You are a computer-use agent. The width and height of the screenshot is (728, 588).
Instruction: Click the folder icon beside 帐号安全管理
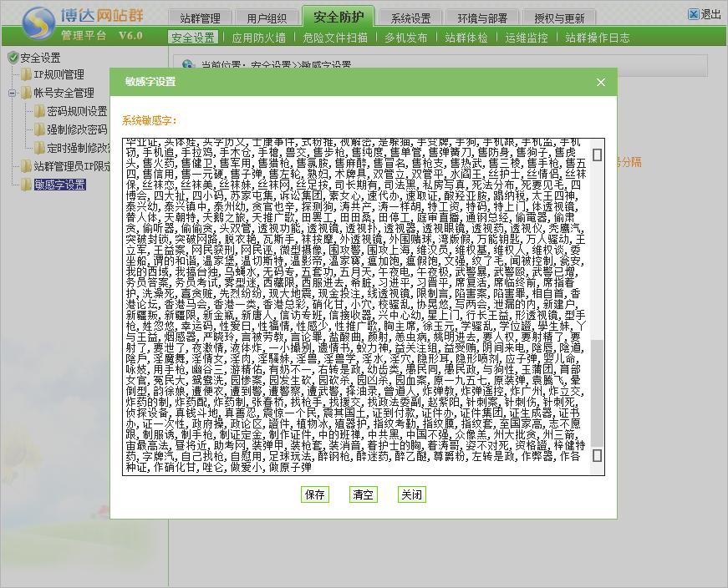tap(26, 93)
